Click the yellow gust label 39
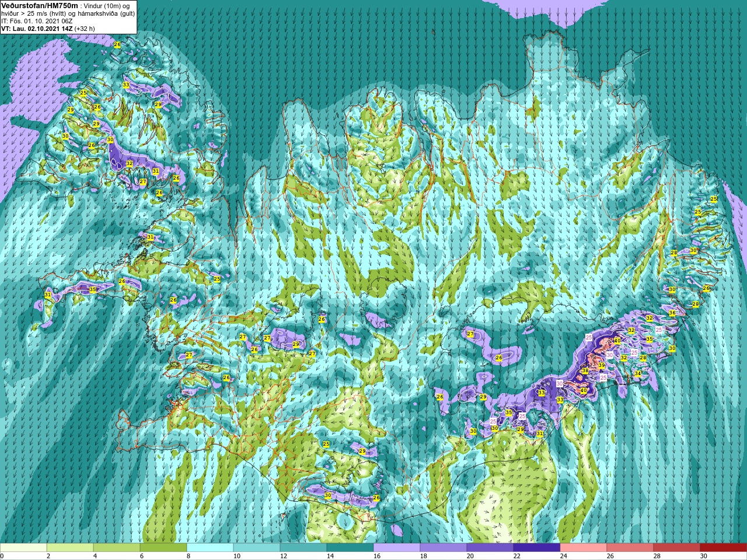The height and width of the screenshot is (560, 747). [602, 366]
